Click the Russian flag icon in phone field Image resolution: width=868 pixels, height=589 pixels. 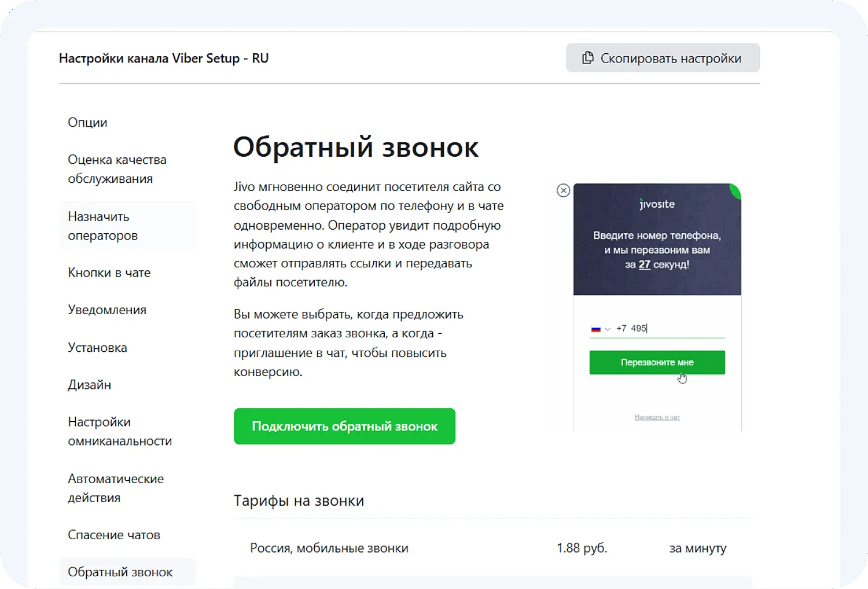click(597, 328)
